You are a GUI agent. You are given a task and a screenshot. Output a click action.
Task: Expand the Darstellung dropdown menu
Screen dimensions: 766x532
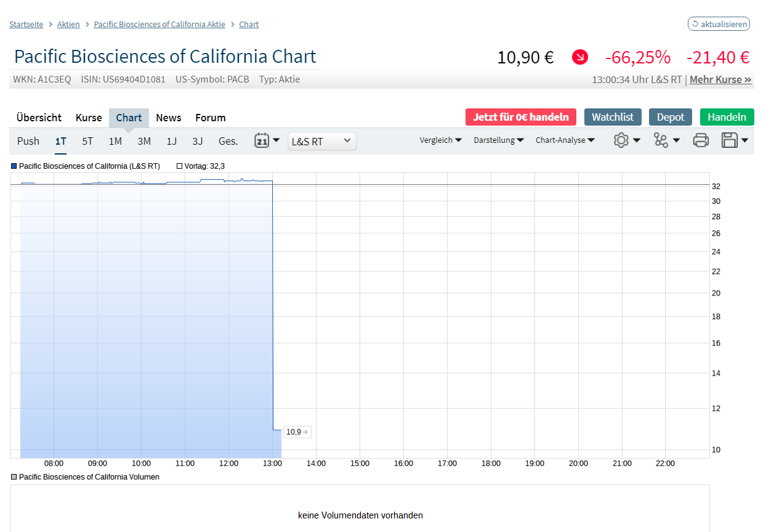click(x=498, y=140)
